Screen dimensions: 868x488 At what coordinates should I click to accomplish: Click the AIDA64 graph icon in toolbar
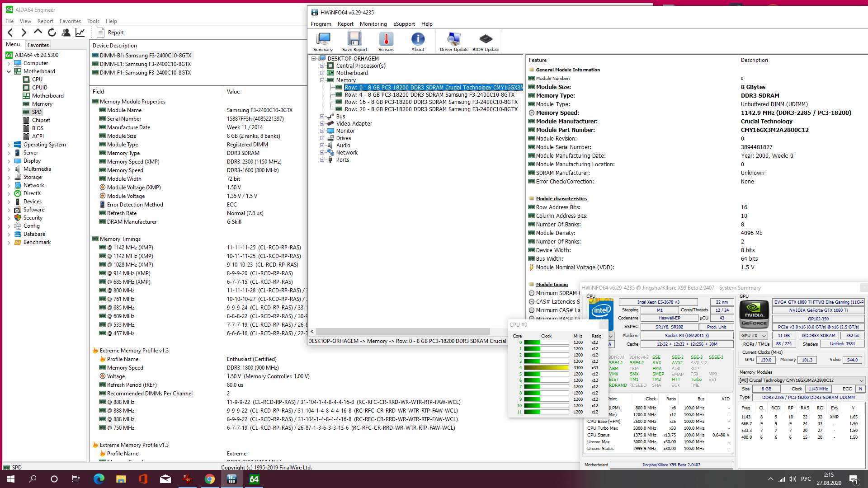pos(80,33)
